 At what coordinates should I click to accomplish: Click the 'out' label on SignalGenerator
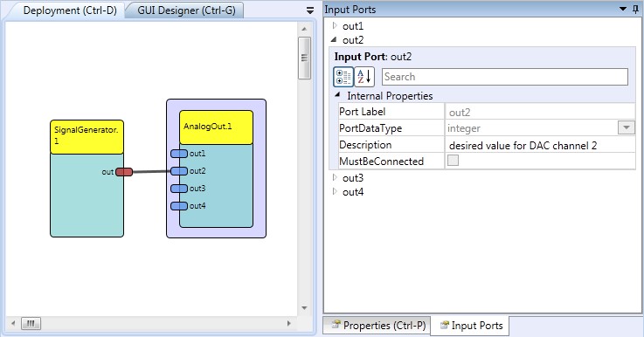pyautogui.click(x=107, y=172)
